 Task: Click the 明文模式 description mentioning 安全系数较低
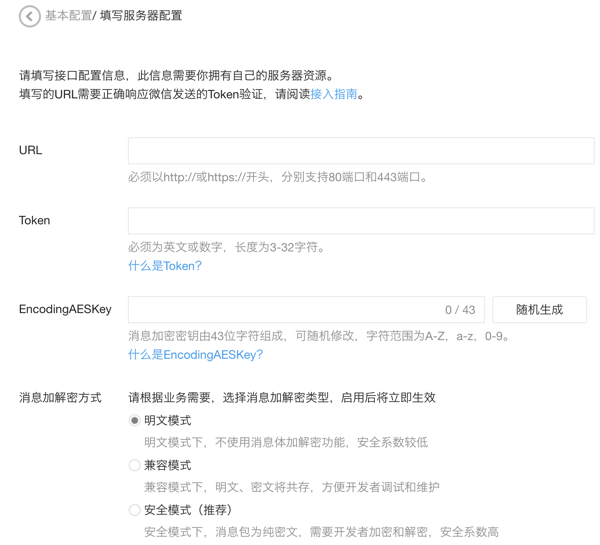pos(286,442)
